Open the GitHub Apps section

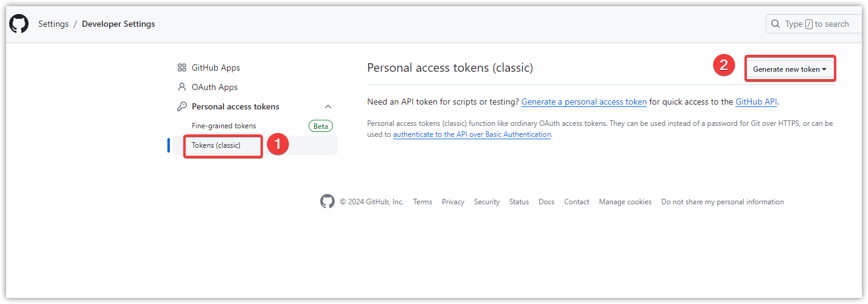[215, 67]
